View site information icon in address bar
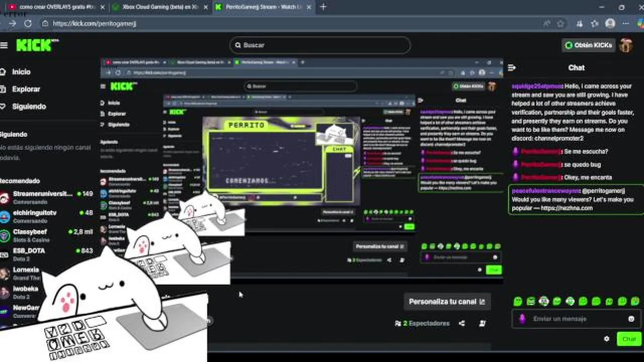 45,24
